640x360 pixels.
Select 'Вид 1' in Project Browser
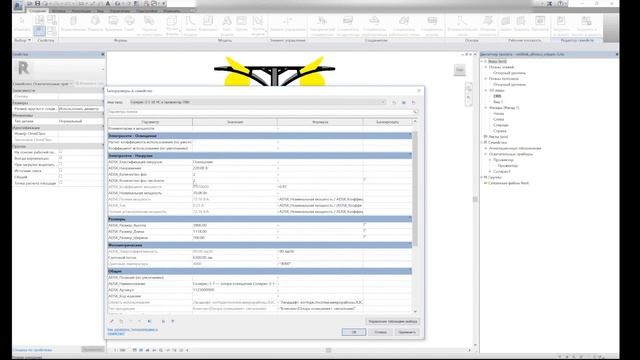click(498, 102)
